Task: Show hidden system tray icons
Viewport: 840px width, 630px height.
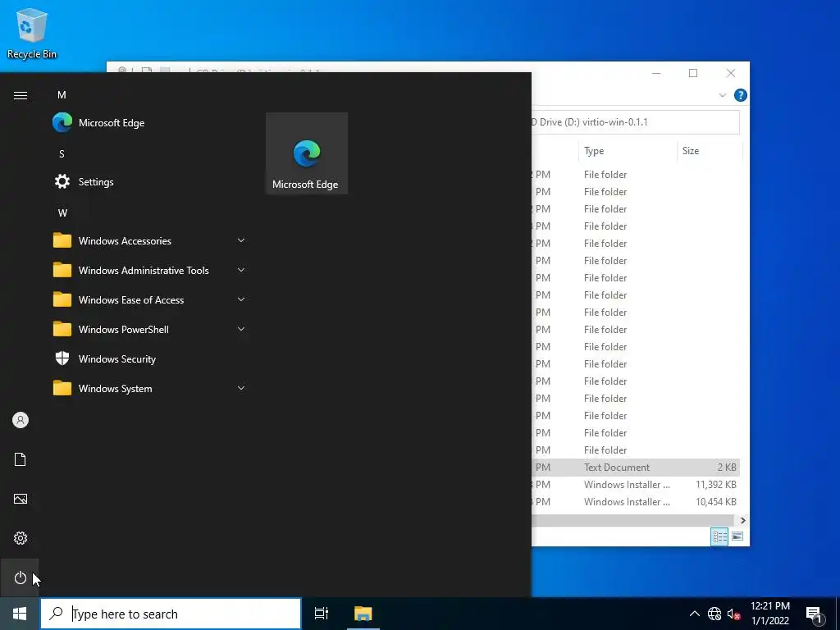Action: coord(694,614)
